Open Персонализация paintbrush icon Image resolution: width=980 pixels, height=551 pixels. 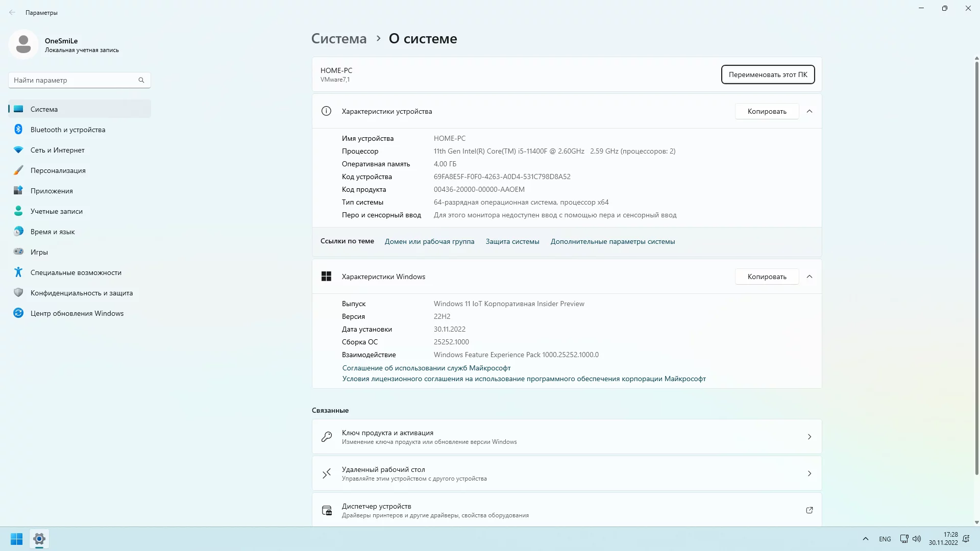tap(18, 170)
